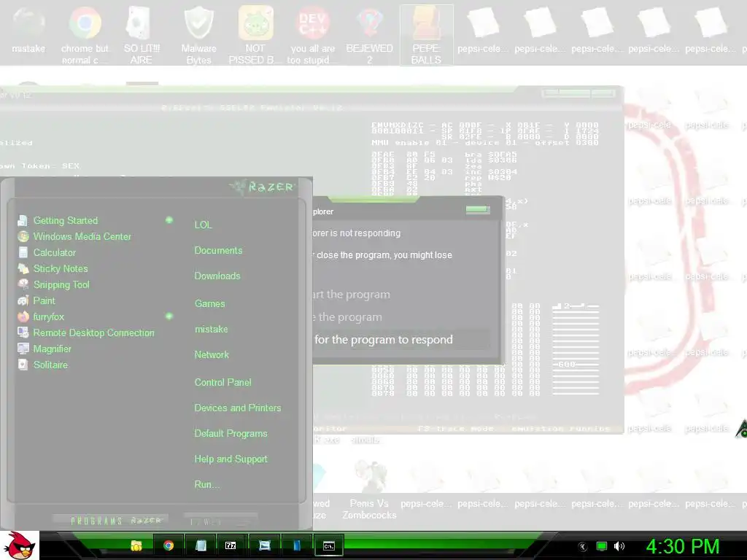
Task: Click green monitor tray icon
Action: [x=602, y=547]
